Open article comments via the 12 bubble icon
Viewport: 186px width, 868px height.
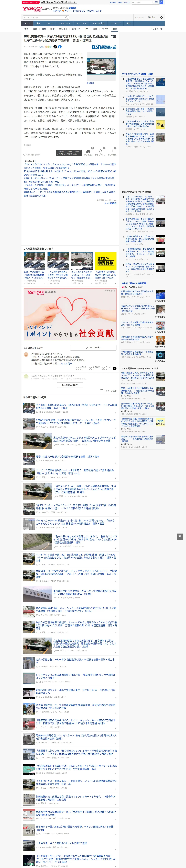pyautogui.click(x=42, y=47)
